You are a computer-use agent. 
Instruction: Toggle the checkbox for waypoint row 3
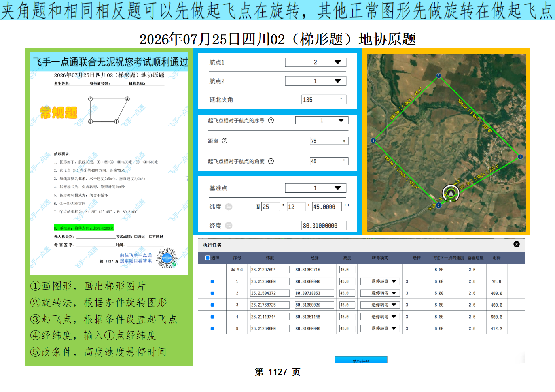(x=212, y=305)
